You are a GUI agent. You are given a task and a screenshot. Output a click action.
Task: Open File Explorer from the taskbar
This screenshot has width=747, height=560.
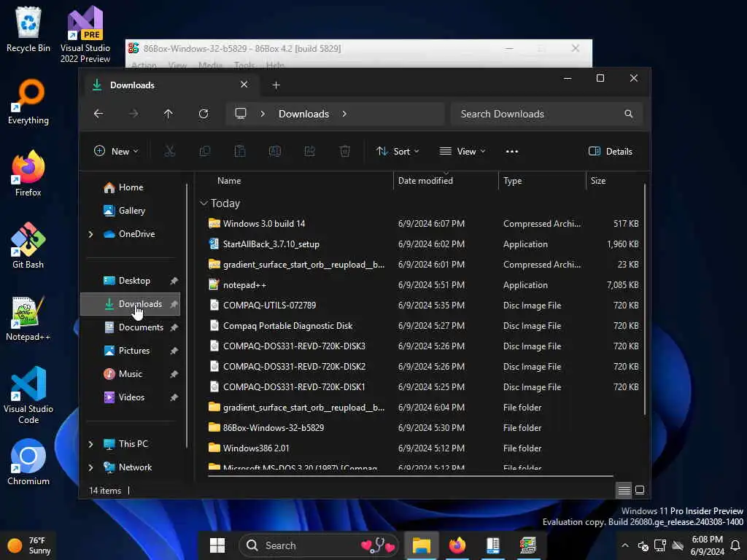(x=421, y=545)
